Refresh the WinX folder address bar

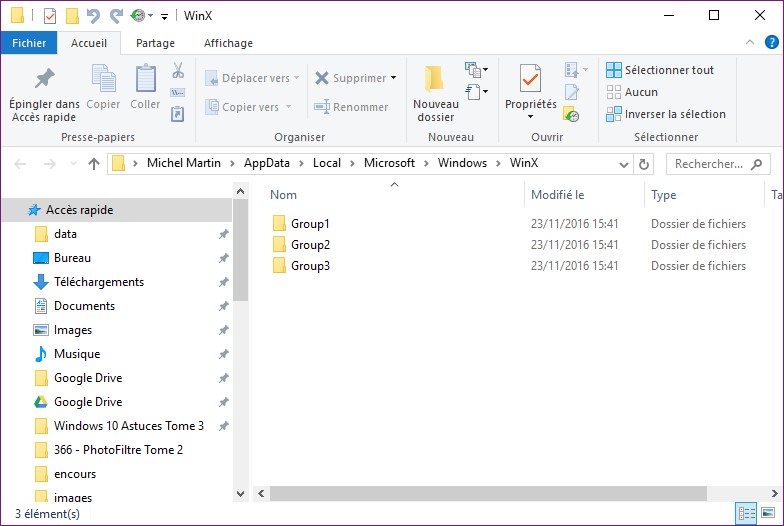[x=644, y=164]
